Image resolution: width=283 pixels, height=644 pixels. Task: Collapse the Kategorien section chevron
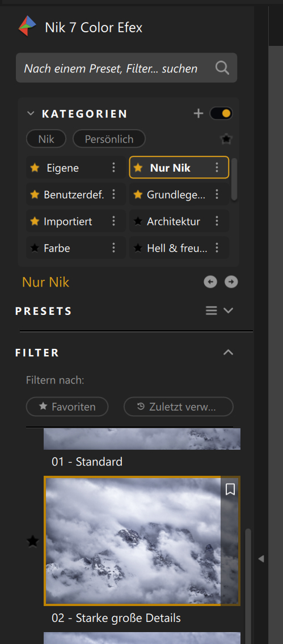tap(31, 114)
